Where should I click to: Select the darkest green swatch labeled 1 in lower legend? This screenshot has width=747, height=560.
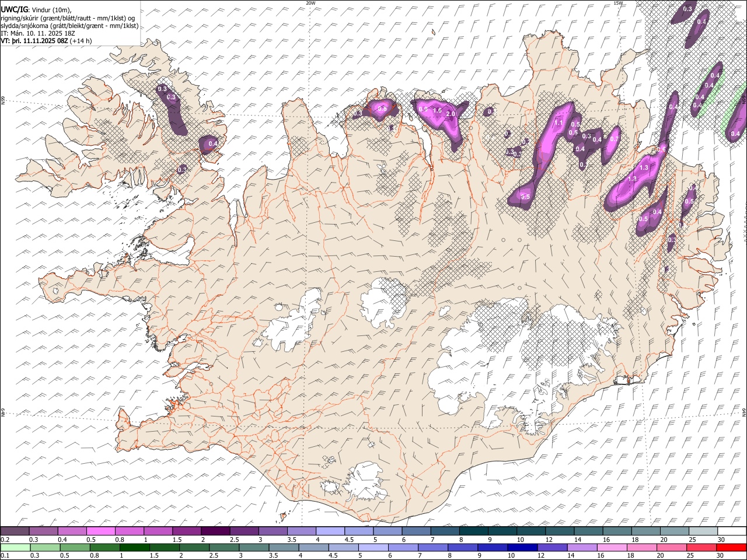134,547
